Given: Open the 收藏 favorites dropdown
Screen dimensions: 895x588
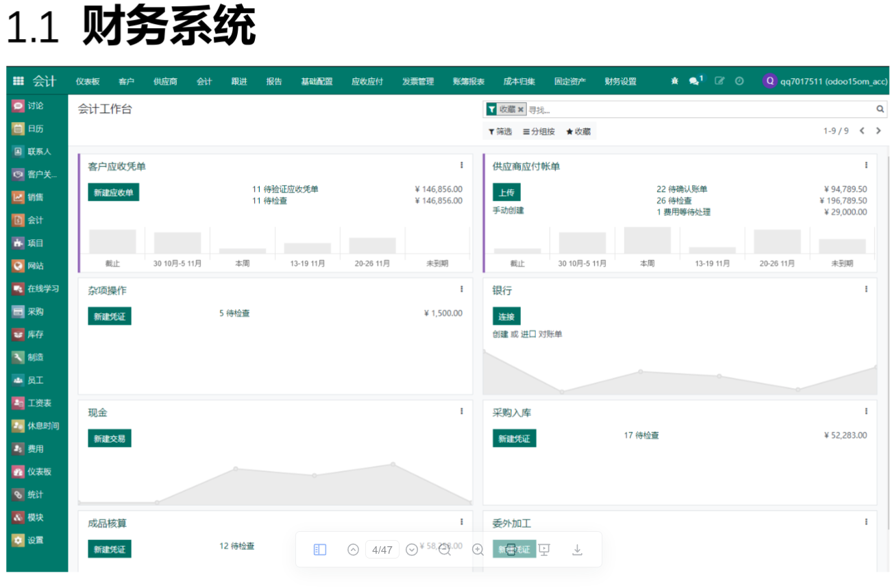Looking at the screenshot, I should (x=578, y=132).
